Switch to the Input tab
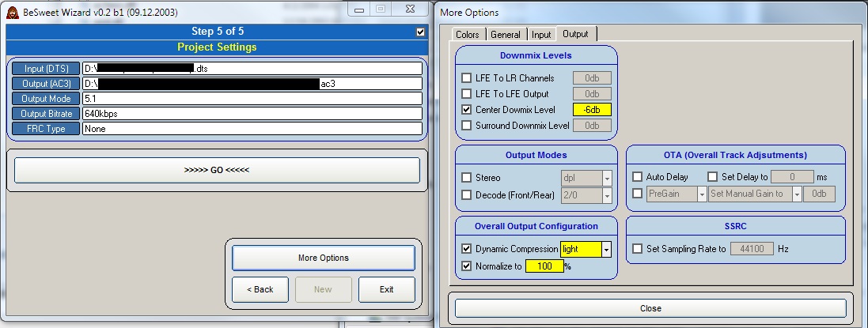The image size is (868, 328). [541, 34]
